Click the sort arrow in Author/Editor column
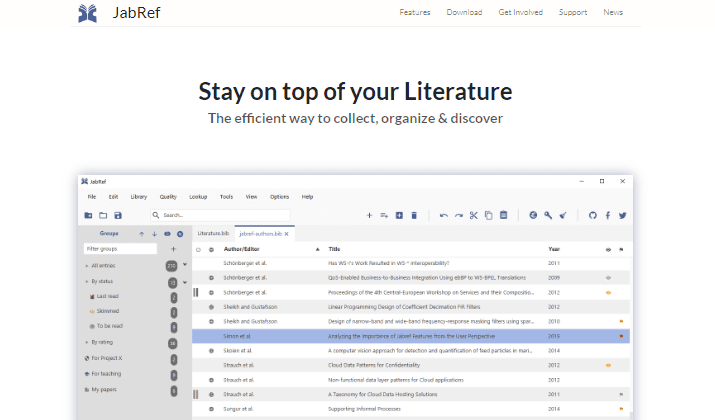Viewport: 715px width, 420px height. tap(317, 249)
